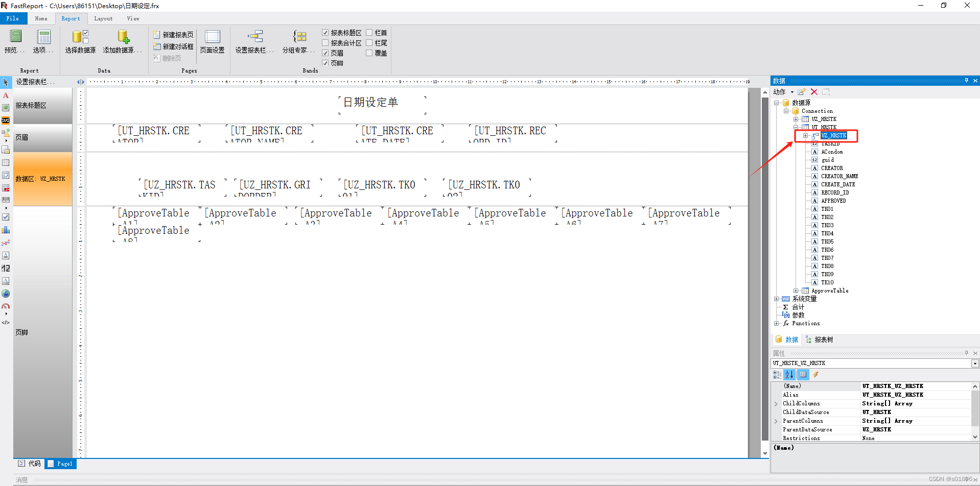Expand the ApproveTable node
The width and height of the screenshot is (980, 486).
tap(796, 290)
